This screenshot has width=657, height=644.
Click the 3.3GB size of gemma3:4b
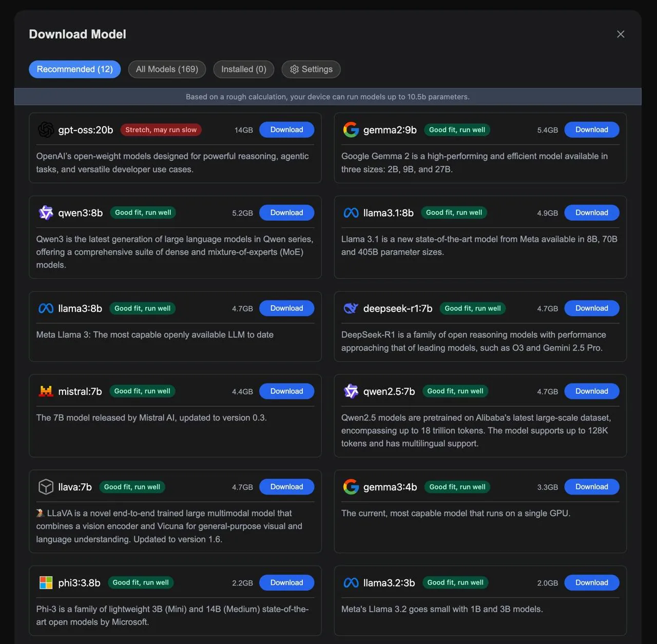point(548,487)
